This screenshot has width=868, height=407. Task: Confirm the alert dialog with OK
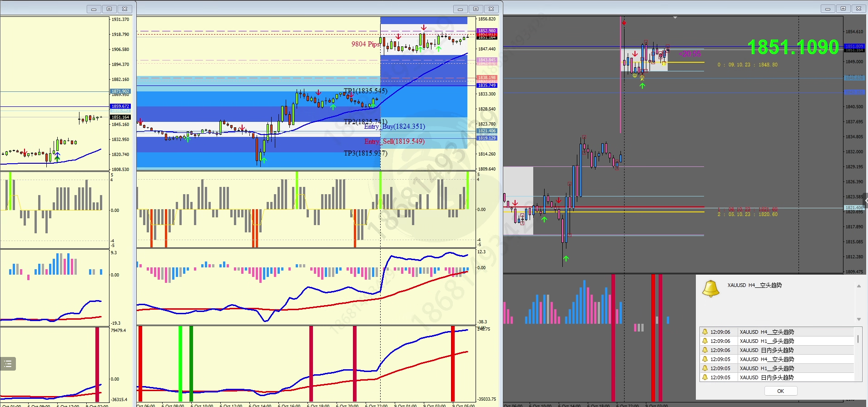coord(780,391)
